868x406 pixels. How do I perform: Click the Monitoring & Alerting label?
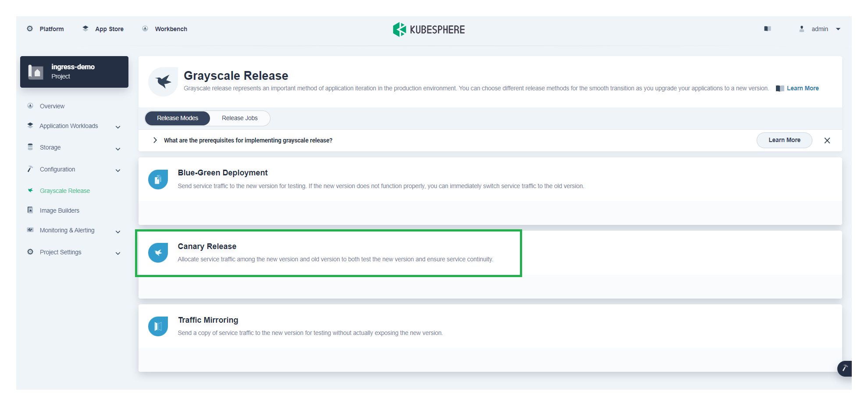(x=67, y=230)
